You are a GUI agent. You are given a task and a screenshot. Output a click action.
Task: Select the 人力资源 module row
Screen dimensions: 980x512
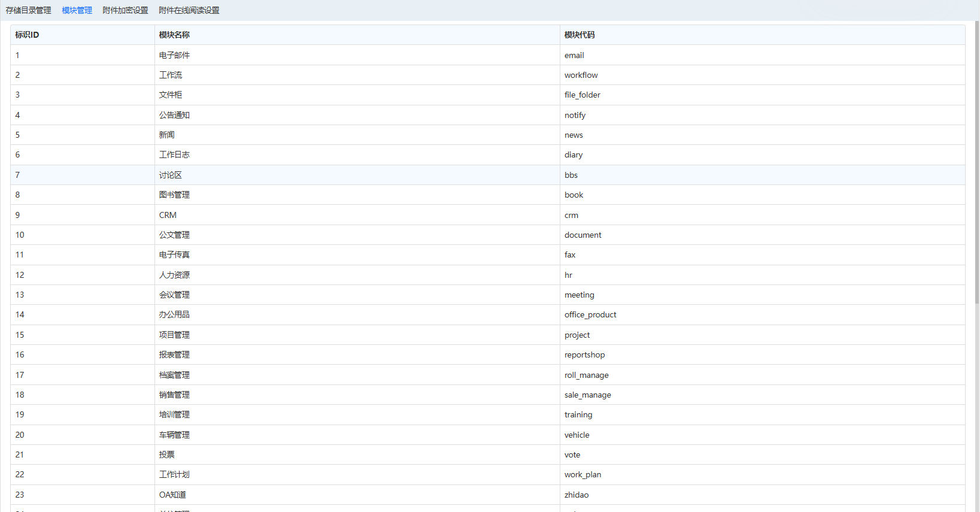tap(174, 275)
